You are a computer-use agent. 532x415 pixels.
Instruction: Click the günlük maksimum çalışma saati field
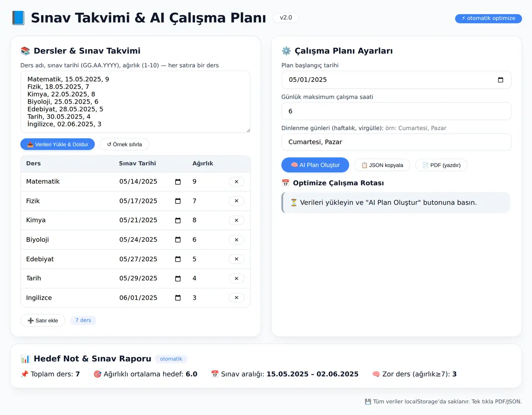click(396, 111)
